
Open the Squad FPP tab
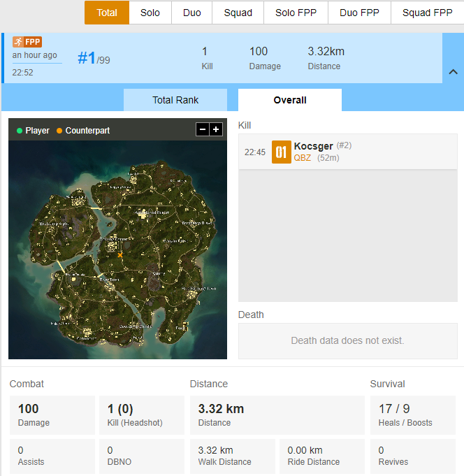(x=427, y=13)
